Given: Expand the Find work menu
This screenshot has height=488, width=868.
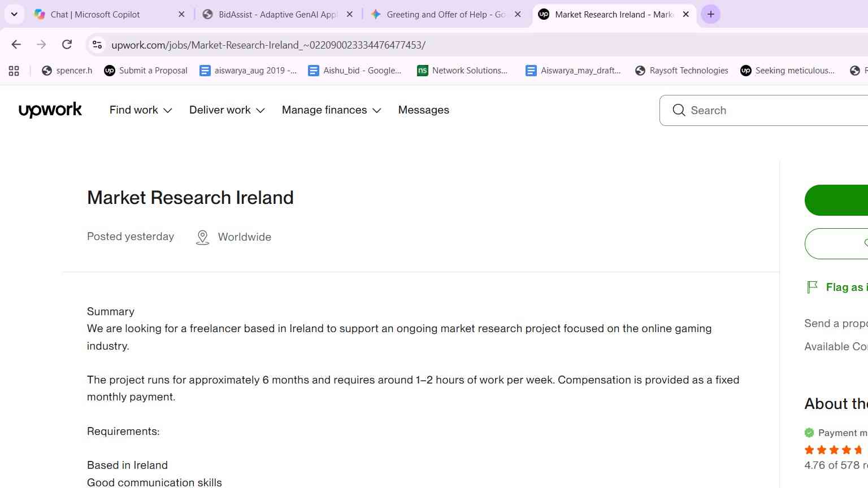Looking at the screenshot, I should point(141,110).
